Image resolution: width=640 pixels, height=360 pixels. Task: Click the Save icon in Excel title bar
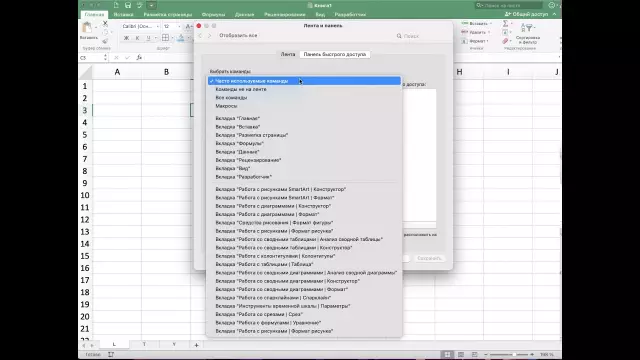[128, 5]
